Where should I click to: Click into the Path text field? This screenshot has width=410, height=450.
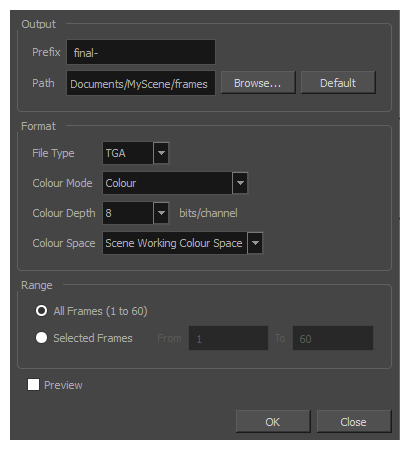(141, 83)
